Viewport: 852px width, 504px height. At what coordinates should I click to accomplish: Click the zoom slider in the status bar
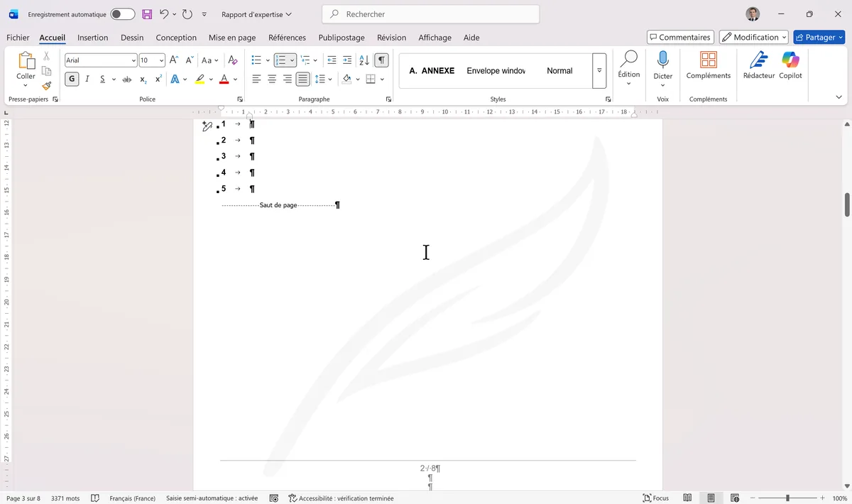tap(787, 498)
